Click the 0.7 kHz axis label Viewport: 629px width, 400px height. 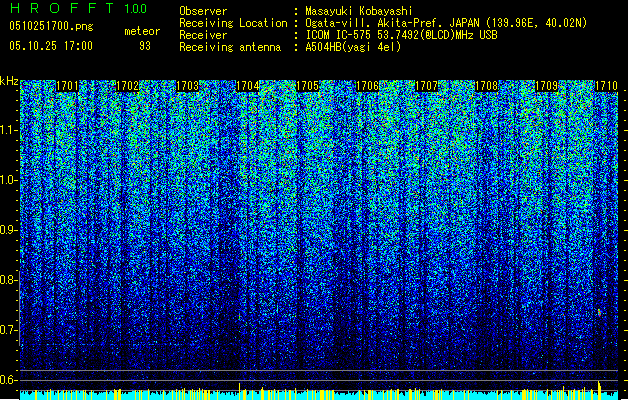(x=8, y=330)
